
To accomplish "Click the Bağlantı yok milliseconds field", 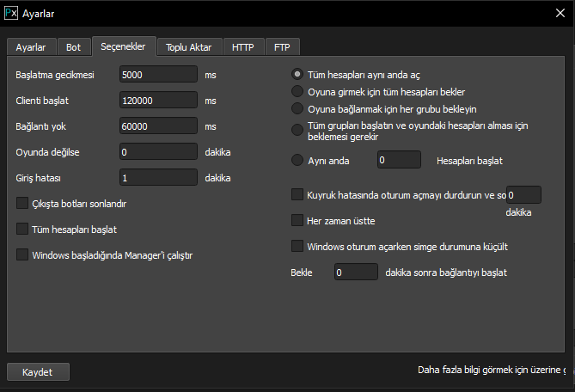I will tap(159, 126).
